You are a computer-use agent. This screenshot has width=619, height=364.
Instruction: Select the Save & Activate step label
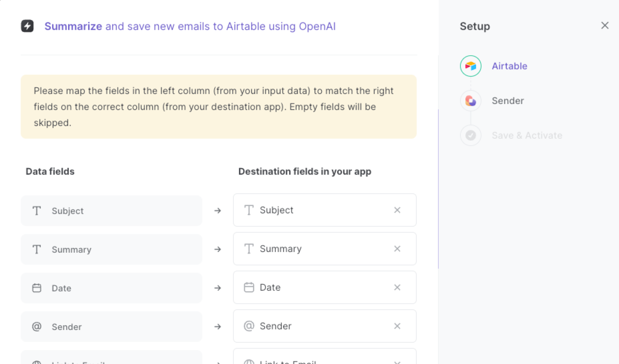click(x=527, y=136)
